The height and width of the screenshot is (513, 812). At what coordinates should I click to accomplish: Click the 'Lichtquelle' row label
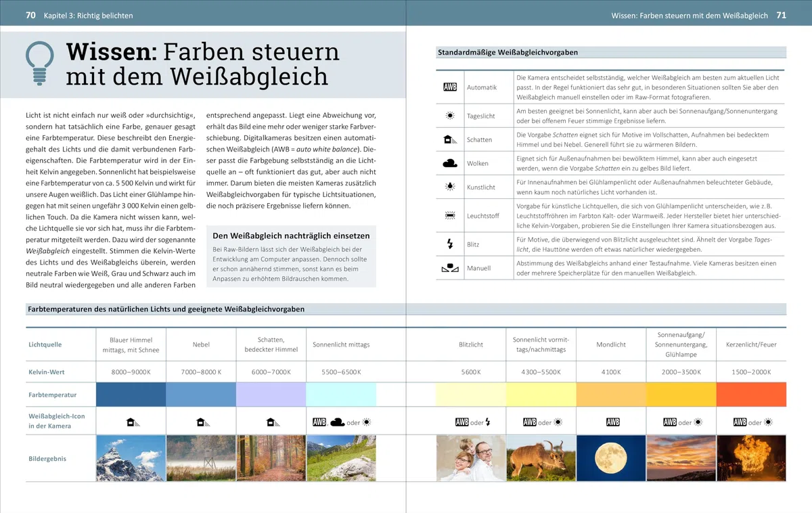[45, 344]
